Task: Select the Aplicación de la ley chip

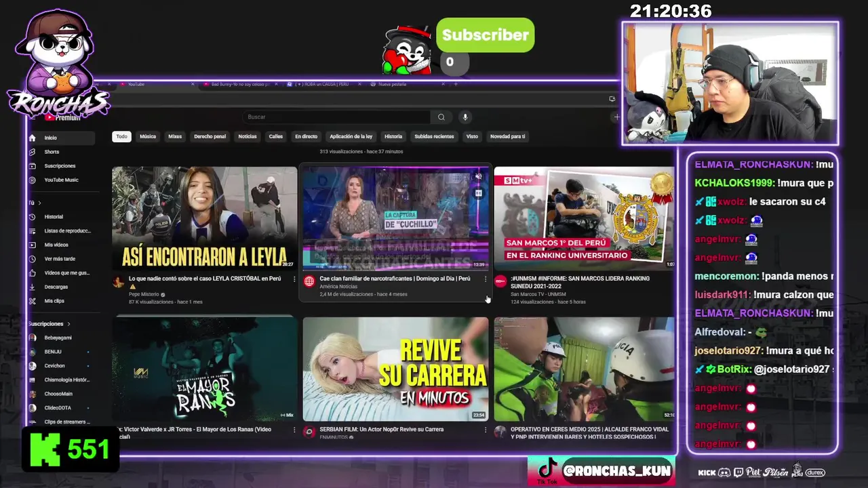Action: pyautogui.click(x=351, y=136)
